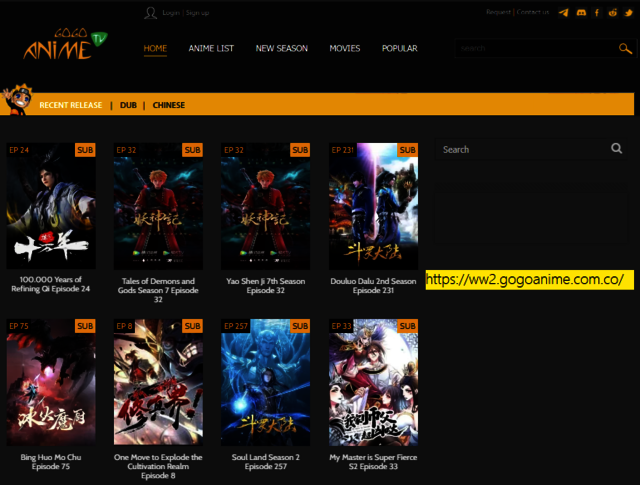This screenshot has height=485, width=640.
Task: Click EP 75 badge on Bing Huo Mo Chu
Action: (19, 326)
